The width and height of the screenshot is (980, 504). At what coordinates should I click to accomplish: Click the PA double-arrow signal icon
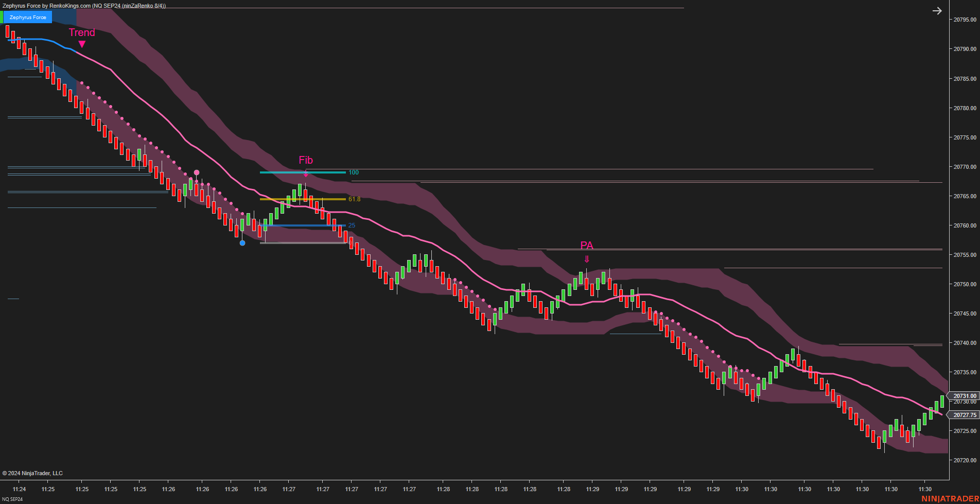pos(587,259)
